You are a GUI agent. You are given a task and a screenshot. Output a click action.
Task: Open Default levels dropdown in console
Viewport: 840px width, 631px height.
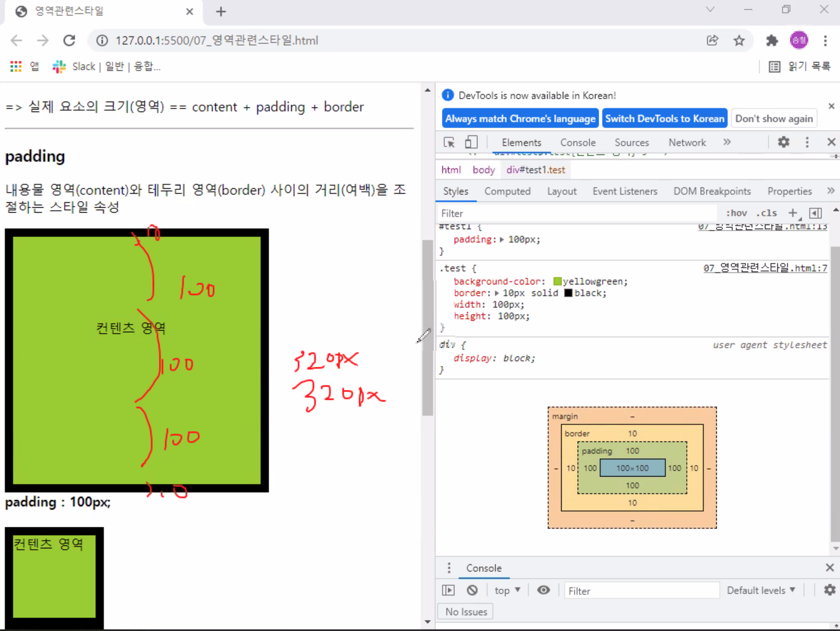click(761, 591)
